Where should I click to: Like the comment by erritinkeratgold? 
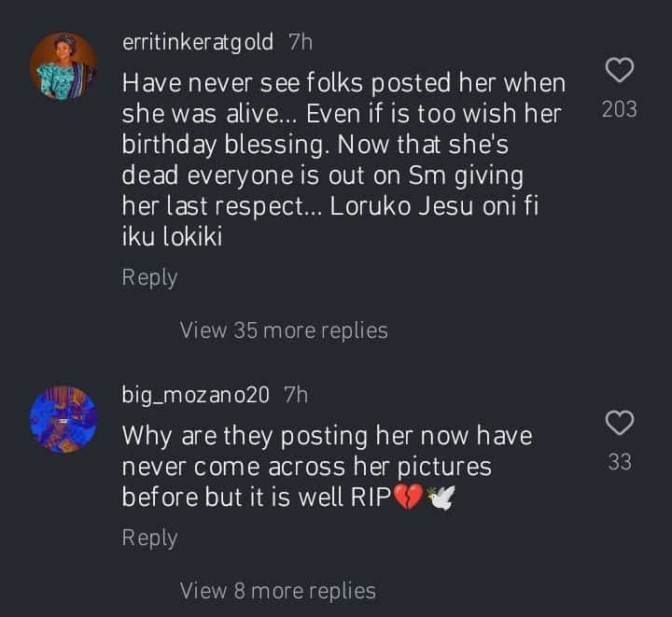[x=620, y=70]
